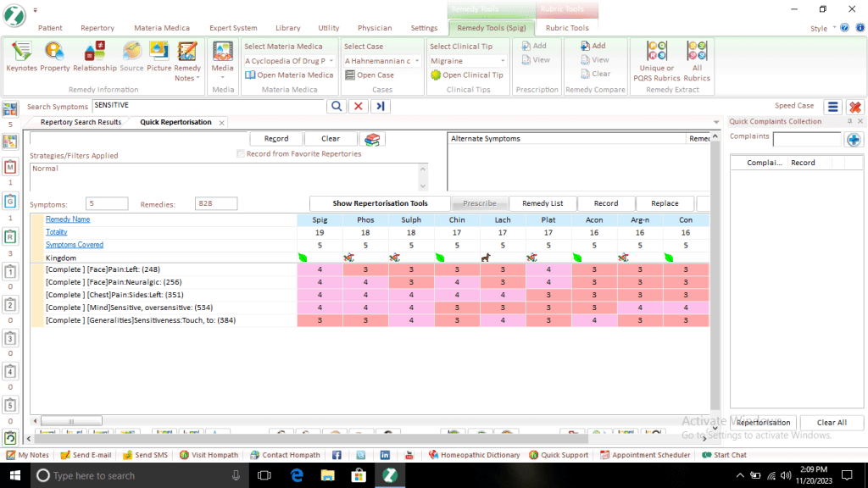Clear search with the red X icon

tap(359, 106)
